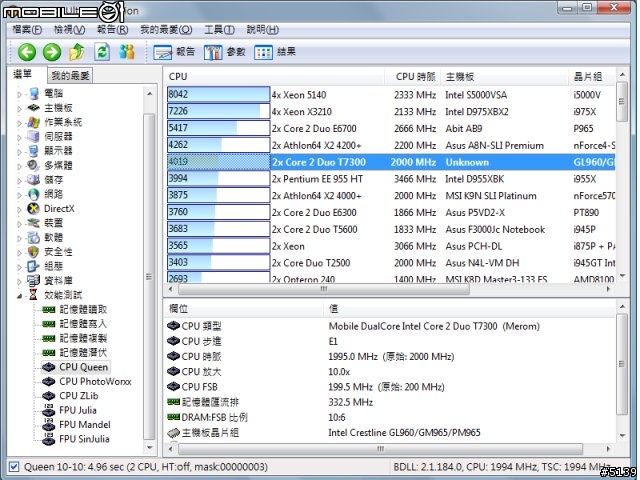640x480 pixels.
Task: Select the DirectX icon in tree
Action: (33, 209)
